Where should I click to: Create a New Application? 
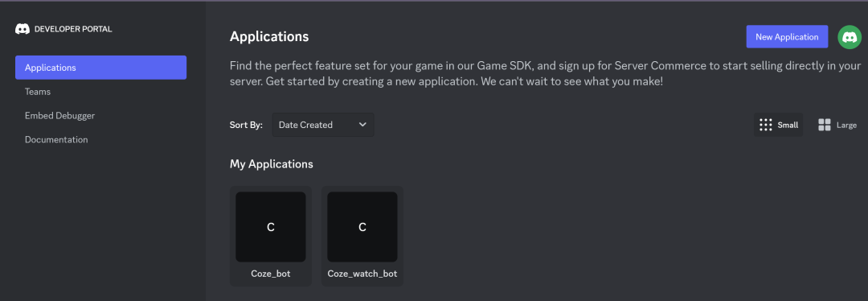tap(787, 36)
